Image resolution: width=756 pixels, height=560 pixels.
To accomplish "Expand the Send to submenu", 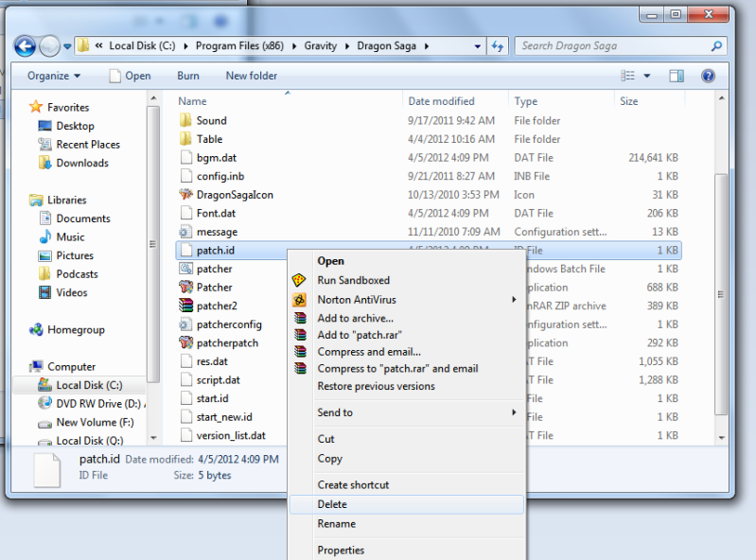I will [407, 412].
